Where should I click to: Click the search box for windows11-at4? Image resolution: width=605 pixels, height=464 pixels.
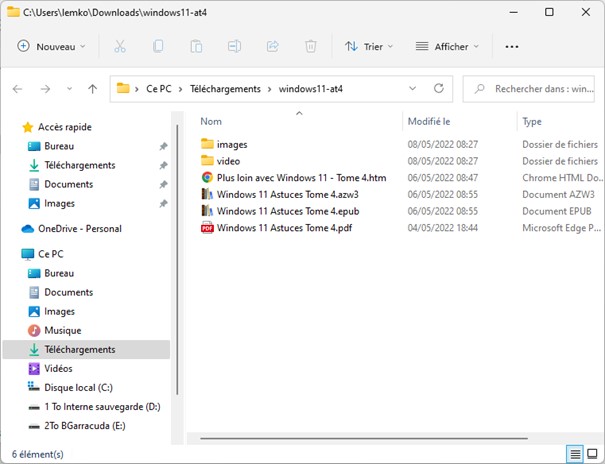pyautogui.click(x=543, y=89)
